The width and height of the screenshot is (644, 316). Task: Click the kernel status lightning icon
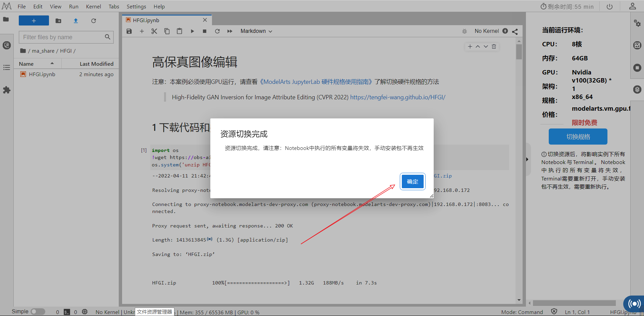click(x=505, y=31)
